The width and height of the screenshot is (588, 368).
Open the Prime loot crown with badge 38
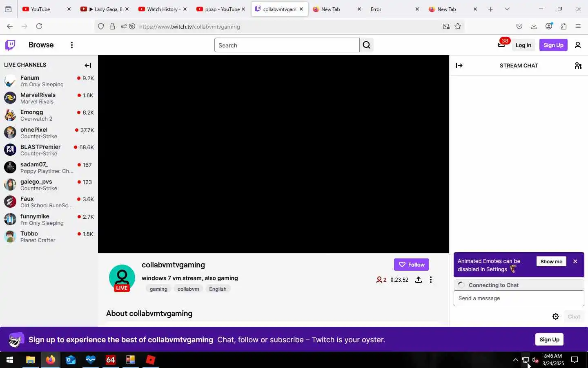pos(502,45)
